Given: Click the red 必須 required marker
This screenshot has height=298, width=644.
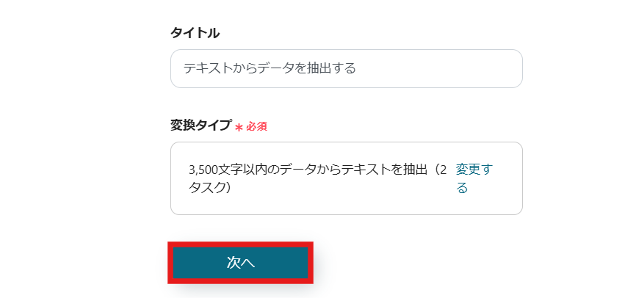Looking at the screenshot, I should click(256, 126).
